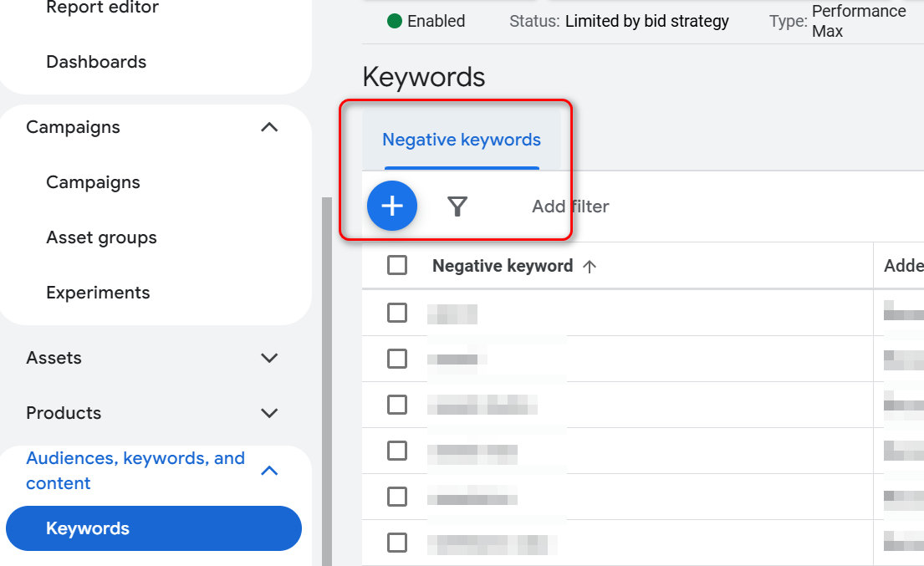Image resolution: width=924 pixels, height=566 pixels.
Task: Collapse the Campaigns section chevron
Action: [x=269, y=127]
